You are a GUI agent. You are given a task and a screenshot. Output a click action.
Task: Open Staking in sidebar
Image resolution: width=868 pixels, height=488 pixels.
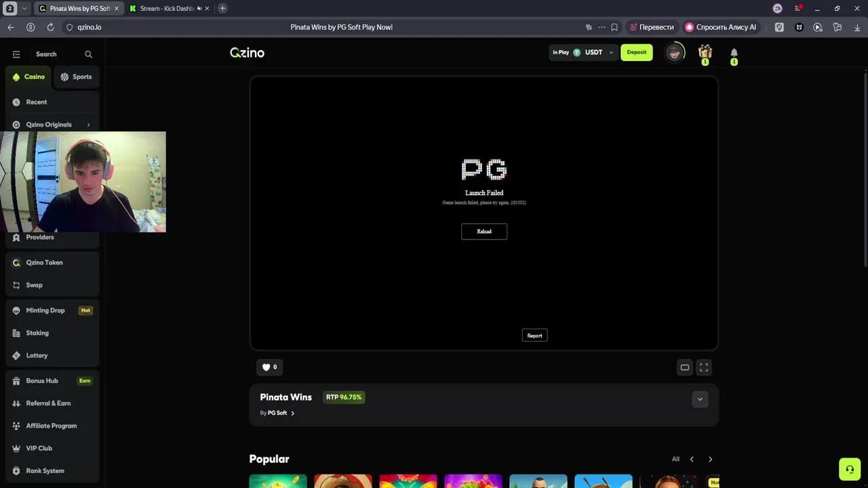point(52,333)
